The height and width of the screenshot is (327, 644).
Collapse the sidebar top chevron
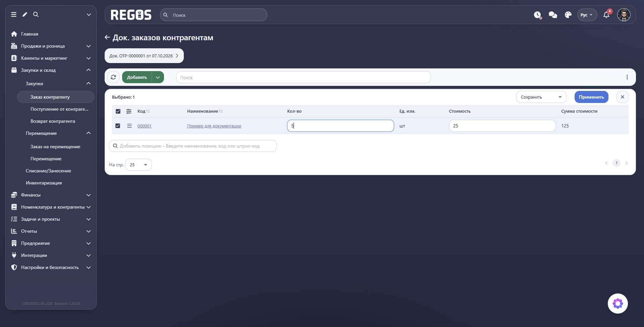coord(89,14)
